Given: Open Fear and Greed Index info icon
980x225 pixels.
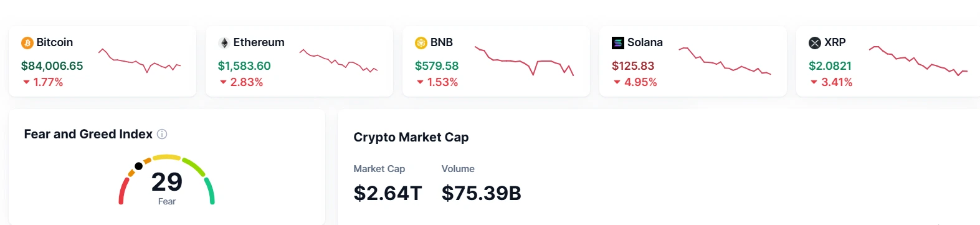Looking at the screenshot, I should [162, 134].
